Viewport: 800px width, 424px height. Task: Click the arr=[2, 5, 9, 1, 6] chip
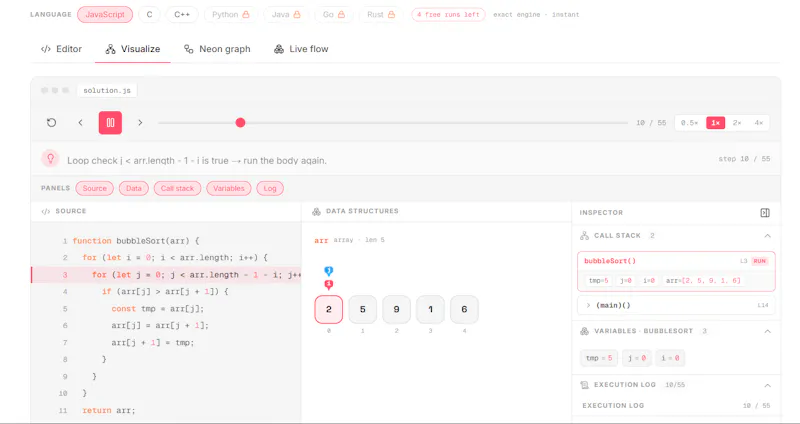[x=703, y=281]
